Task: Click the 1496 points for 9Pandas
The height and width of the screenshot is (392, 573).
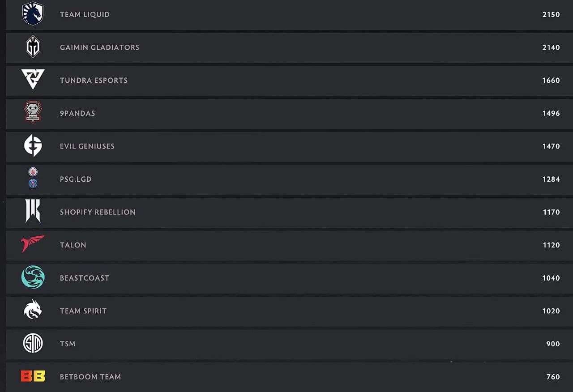Action: 551,113
